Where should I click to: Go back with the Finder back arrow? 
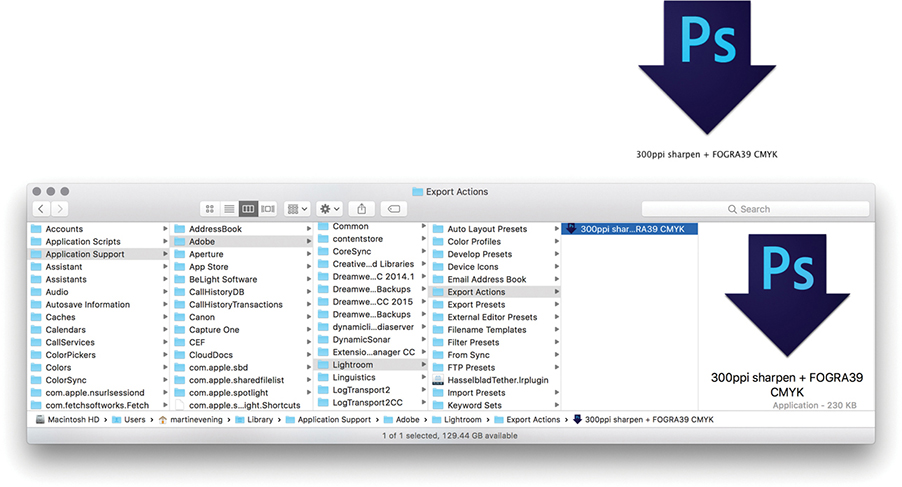pyautogui.click(x=41, y=209)
